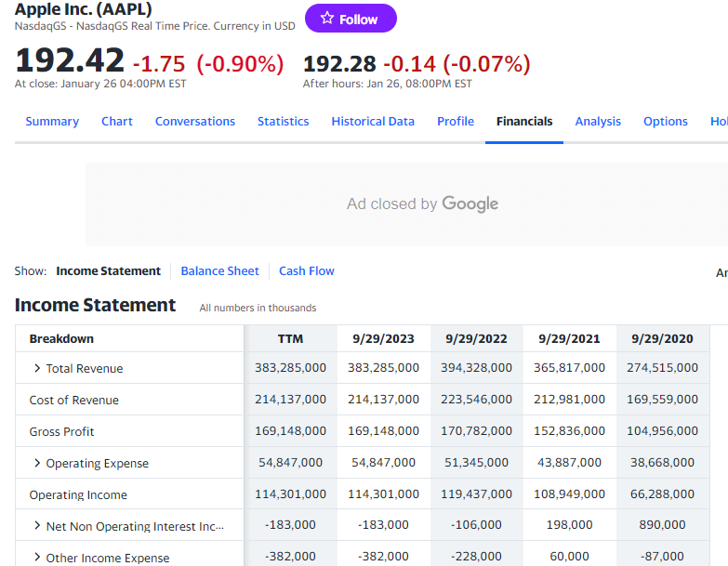
Task: Select the Financials tab
Action: 524,121
